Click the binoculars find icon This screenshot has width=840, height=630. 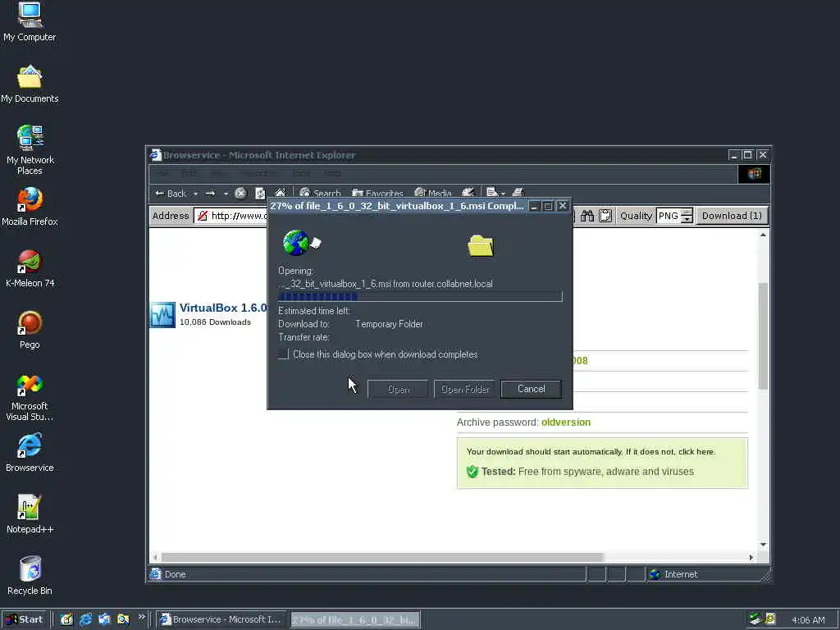(x=587, y=216)
